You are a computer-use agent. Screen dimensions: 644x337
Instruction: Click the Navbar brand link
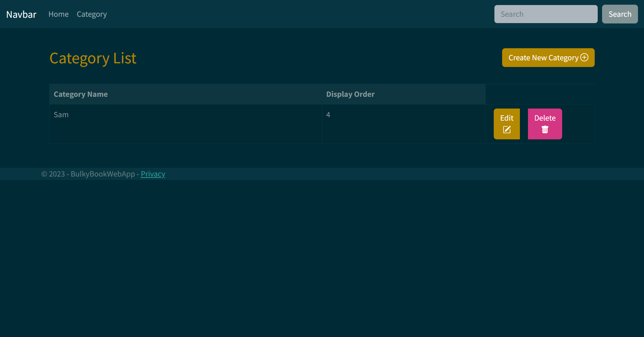coord(21,14)
